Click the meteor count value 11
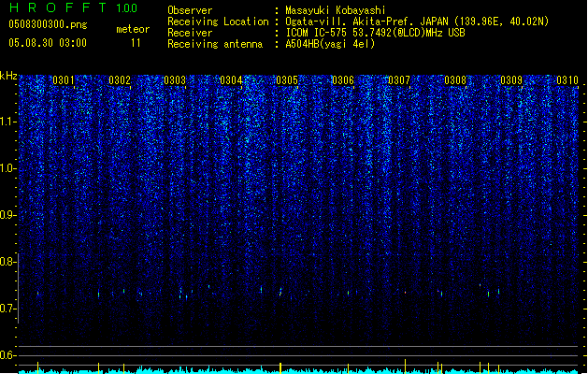 (136, 43)
